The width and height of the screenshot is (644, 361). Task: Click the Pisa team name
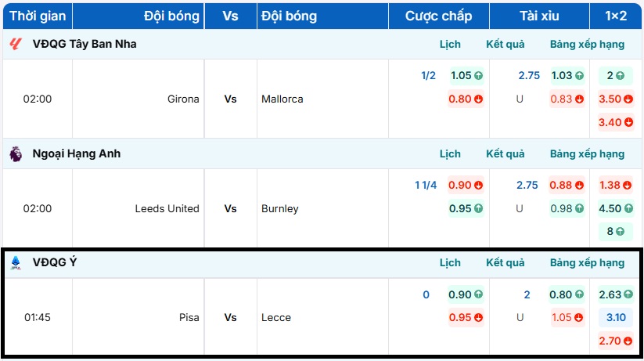pos(189,317)
